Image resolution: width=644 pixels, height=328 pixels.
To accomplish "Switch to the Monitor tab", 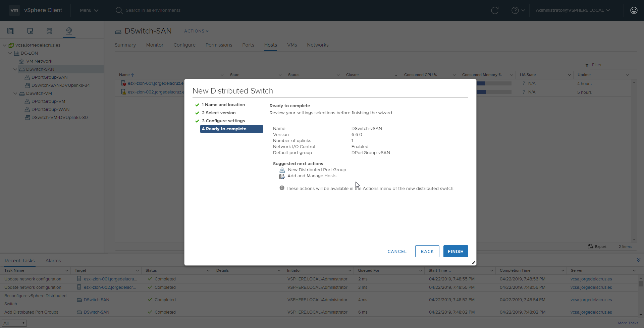I will point(155,45).
